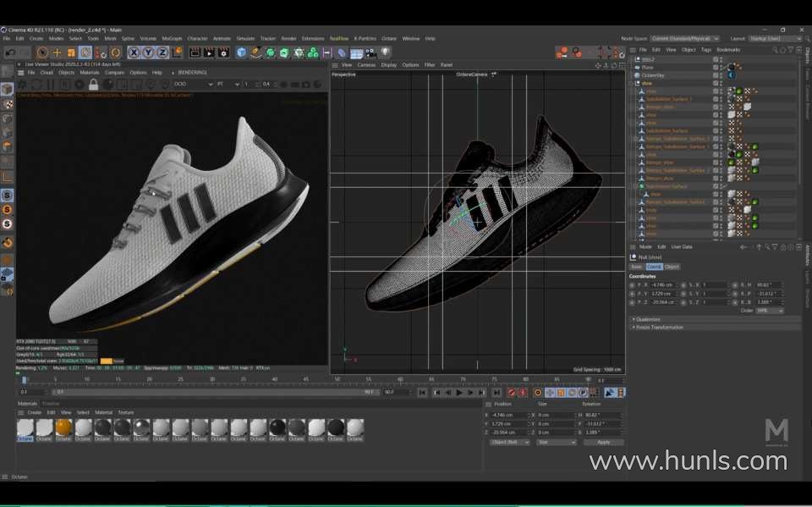Image resolution: width=812 pixels, height=507 pixels.
Task: Open the MoGraph menu
Action: coord(172,38)
